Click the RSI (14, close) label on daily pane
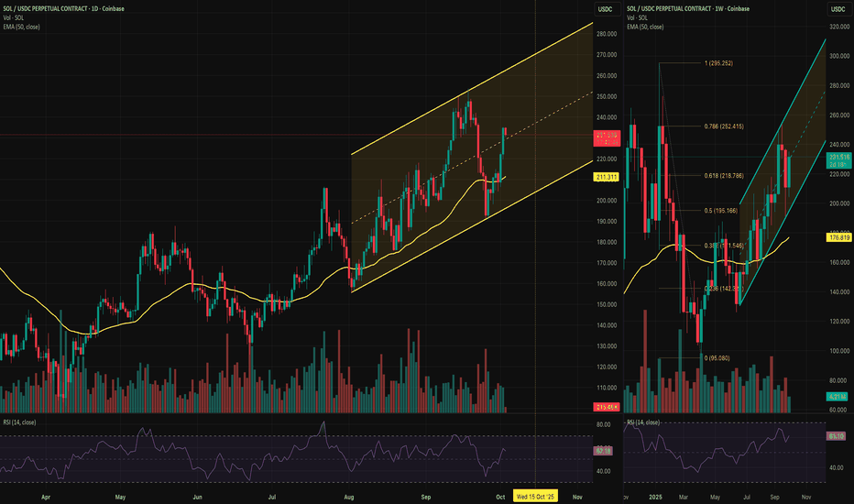Image resolution: width=854 pixels, height=504 pixels. click(x=19, y=422)
